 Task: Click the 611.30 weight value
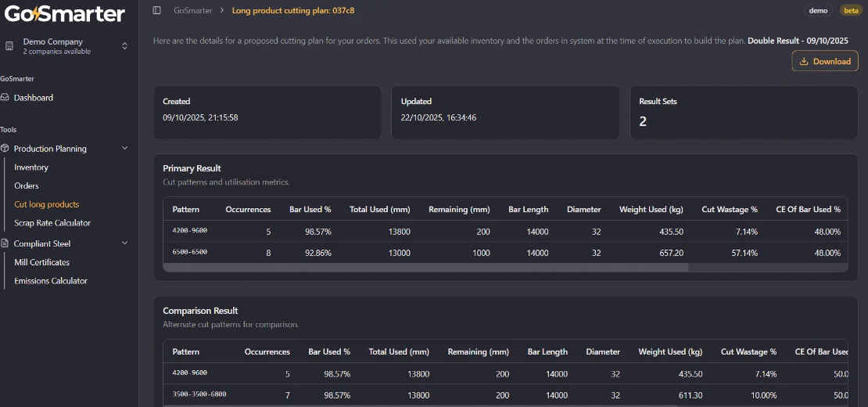tap(690, 395)
